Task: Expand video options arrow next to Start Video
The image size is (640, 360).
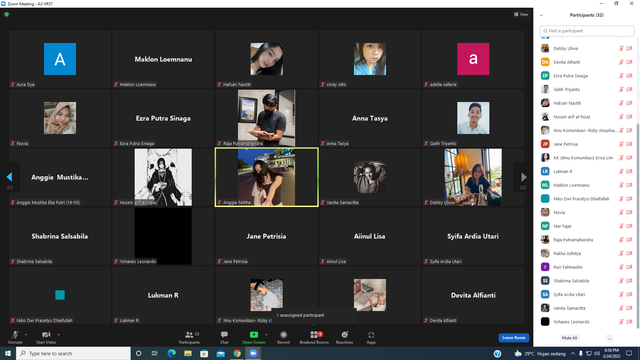Action: point(58,335)
